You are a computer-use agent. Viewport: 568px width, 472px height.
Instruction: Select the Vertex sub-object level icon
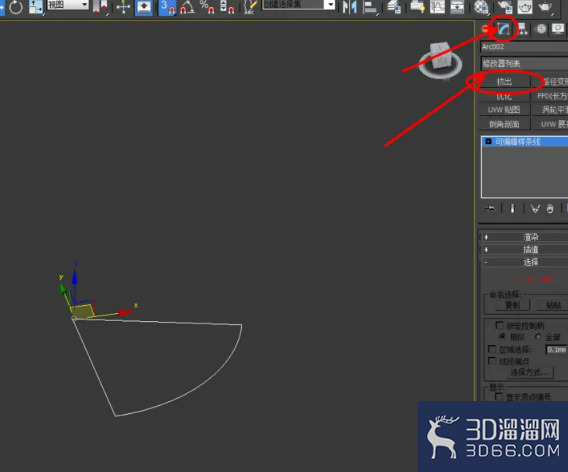(515, 279)
